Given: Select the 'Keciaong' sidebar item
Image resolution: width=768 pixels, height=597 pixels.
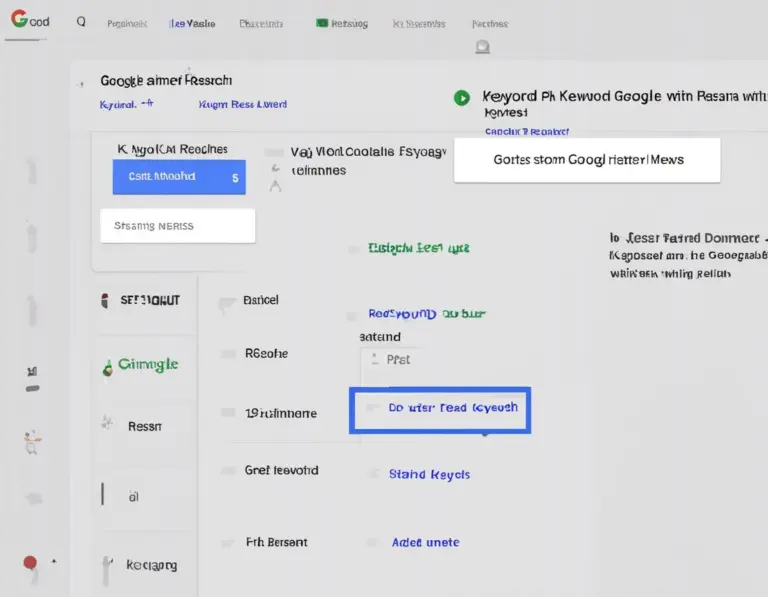Looking at the screenshot, I should tap(152, 565).
